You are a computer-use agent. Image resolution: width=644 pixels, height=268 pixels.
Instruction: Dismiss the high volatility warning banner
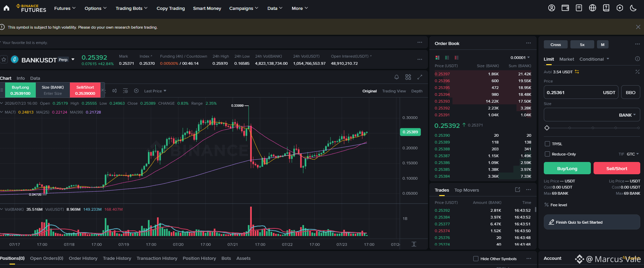pos(638,27)
